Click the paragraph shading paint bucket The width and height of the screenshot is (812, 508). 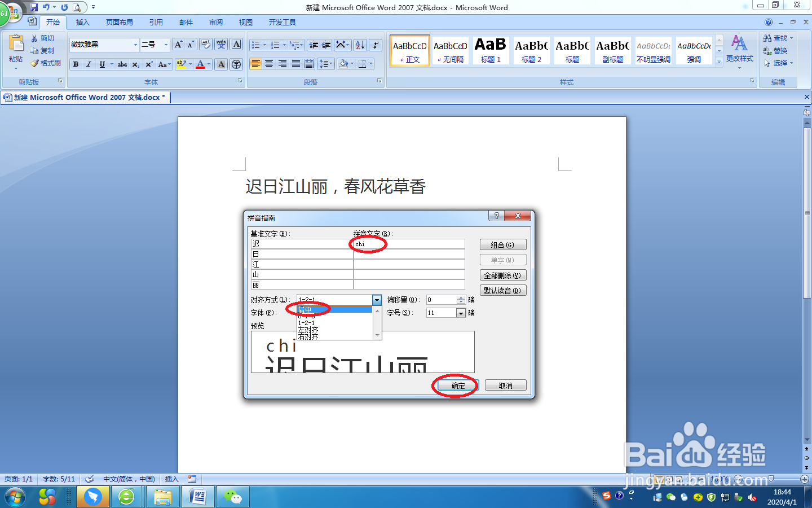coord(343,64)
